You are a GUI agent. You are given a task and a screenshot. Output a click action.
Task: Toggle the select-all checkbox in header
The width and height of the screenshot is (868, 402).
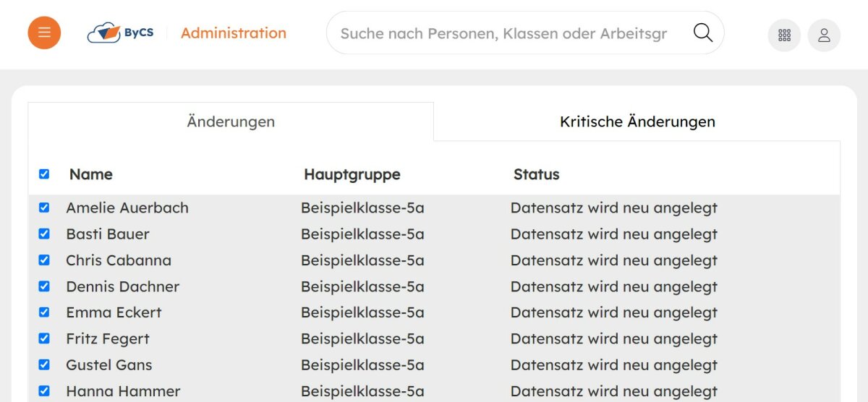click(x=44, y=174)
